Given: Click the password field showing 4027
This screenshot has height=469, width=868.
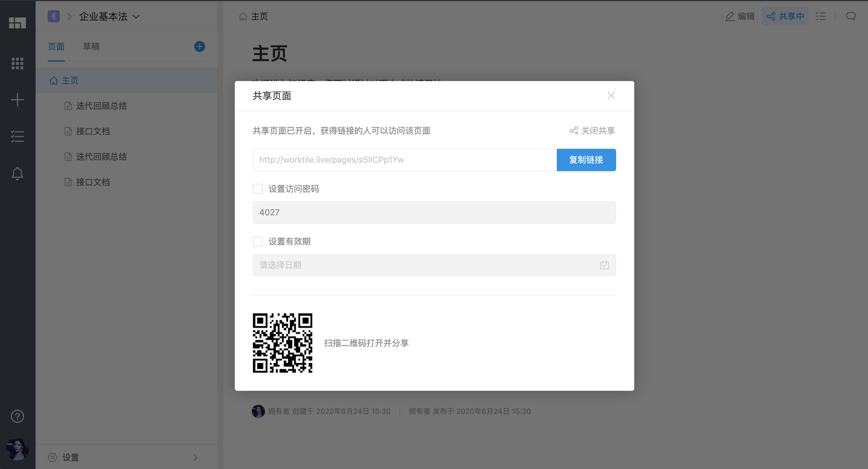Looking at the screenshot, I should [434, 213].
